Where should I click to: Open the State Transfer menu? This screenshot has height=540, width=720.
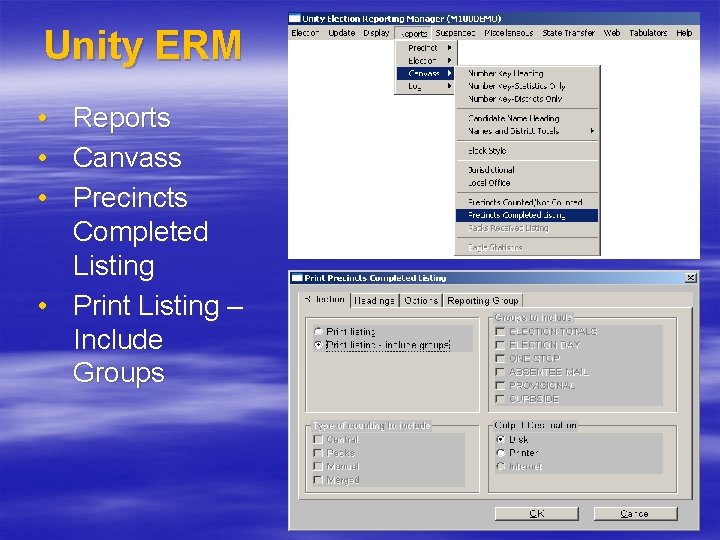point(568,33)
